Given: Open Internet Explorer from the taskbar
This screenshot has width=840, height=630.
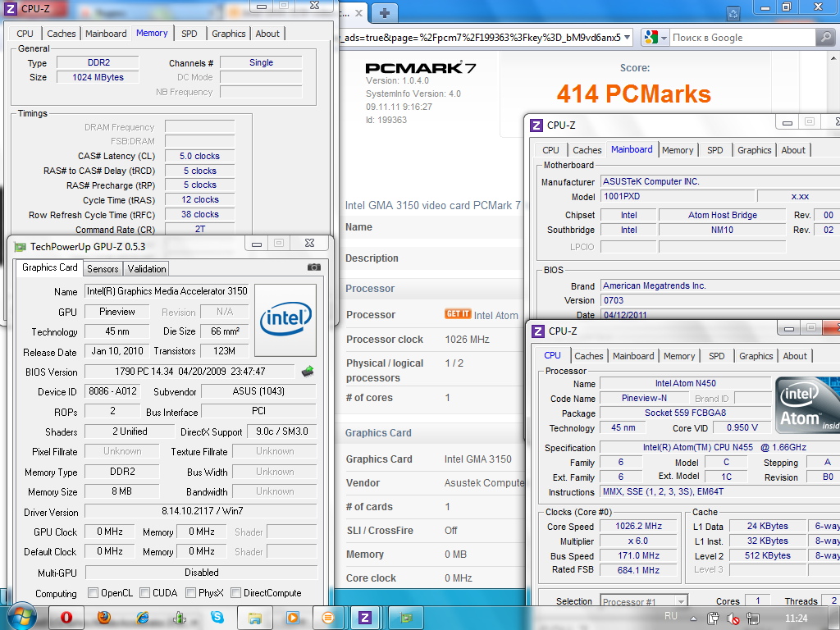Looking at the screenshot, I should click(142, 618).
